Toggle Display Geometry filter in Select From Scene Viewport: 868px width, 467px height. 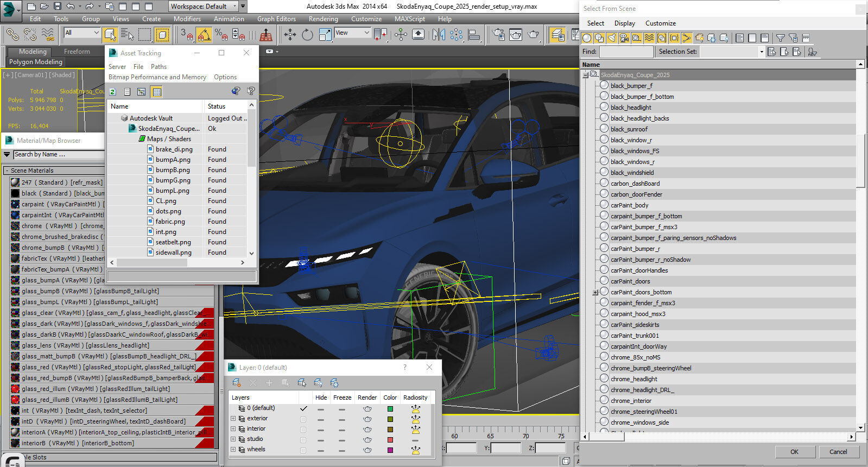pos(587,38)
